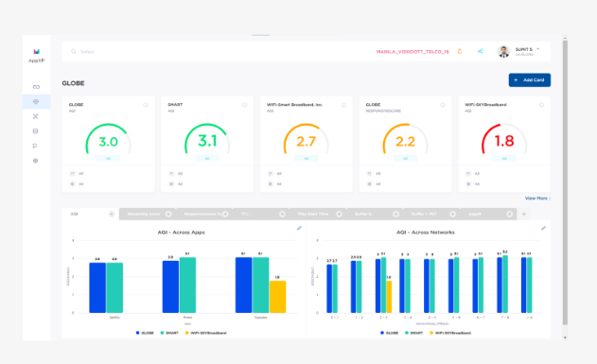Expand View More below the cards
The image size is (597, 364).
coord(537,199)
